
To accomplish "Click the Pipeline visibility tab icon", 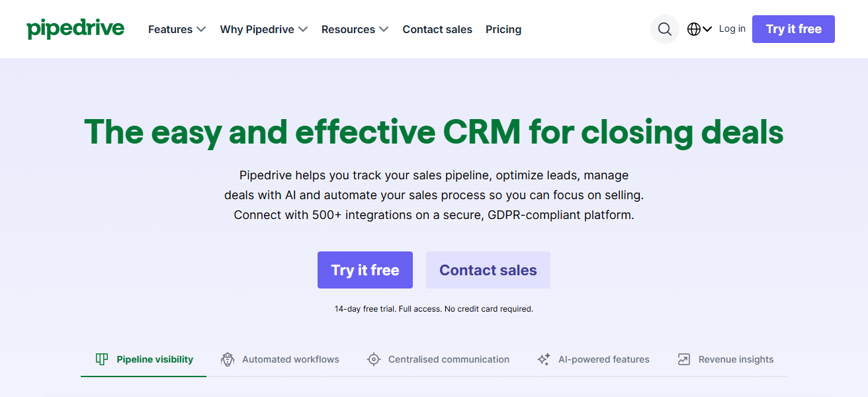I will [101, 359].
